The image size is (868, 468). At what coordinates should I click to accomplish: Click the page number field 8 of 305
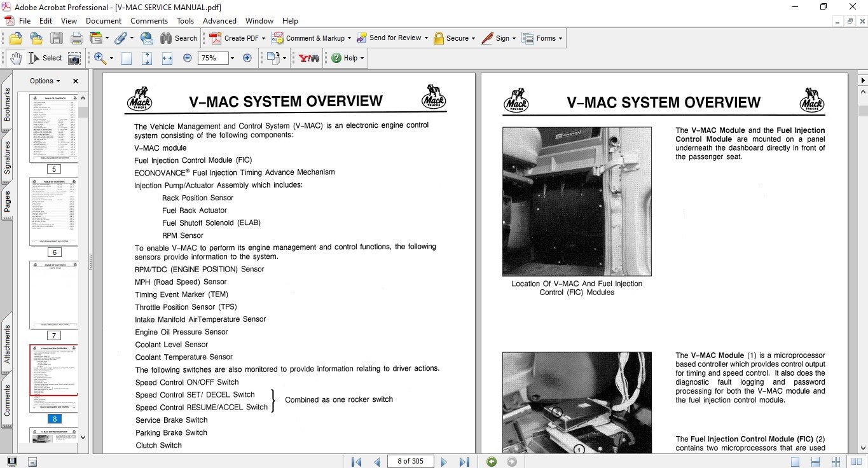point(411,462)
